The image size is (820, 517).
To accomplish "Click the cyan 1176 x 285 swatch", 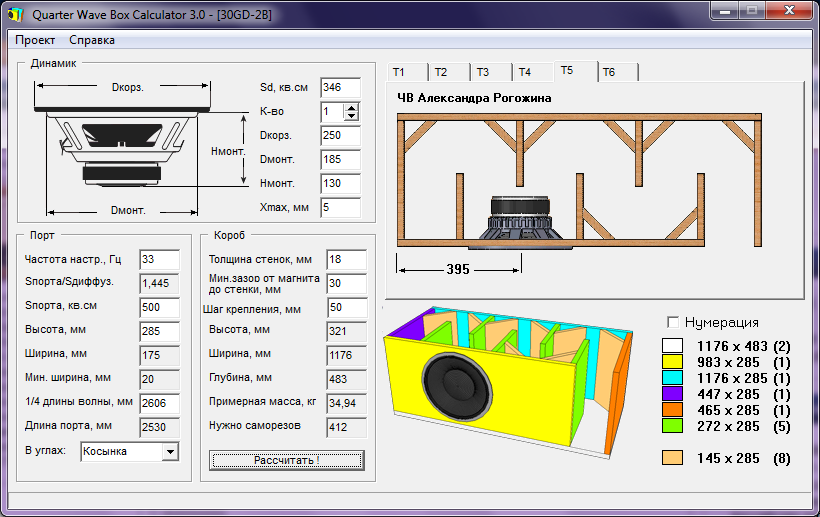I will [x=673, y=378].
